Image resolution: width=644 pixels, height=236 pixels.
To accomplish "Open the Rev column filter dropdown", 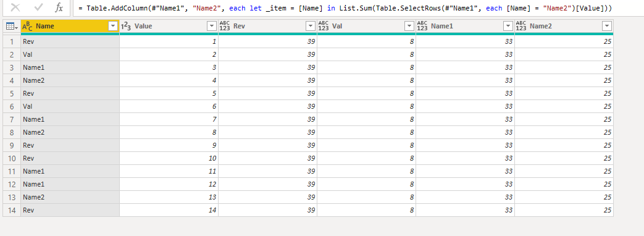I will pyautogui.click(x=311, y=27).
